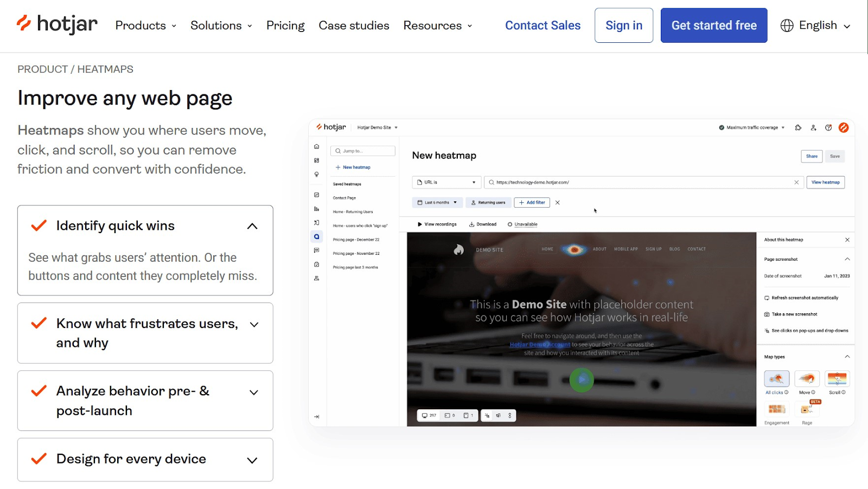Viewport: 868px width, 489px height.
Task: Toggle Refresh screenshot automatically
Action: point(804,298)
